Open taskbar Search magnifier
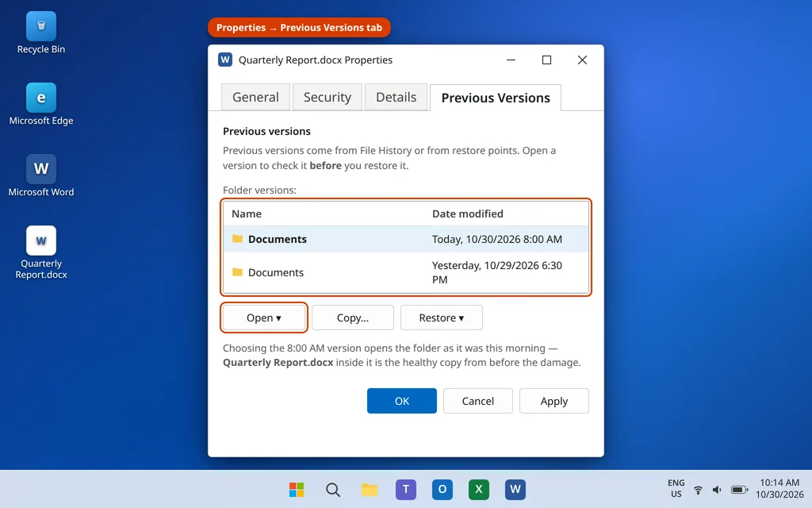The image size is (812, 508). 333,489
